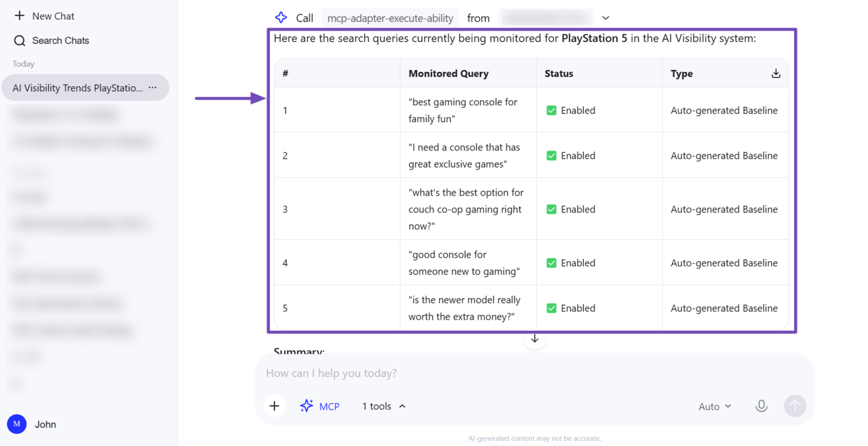Click the MCP button label
868x446 pixels.
click(x=329, y=406)
